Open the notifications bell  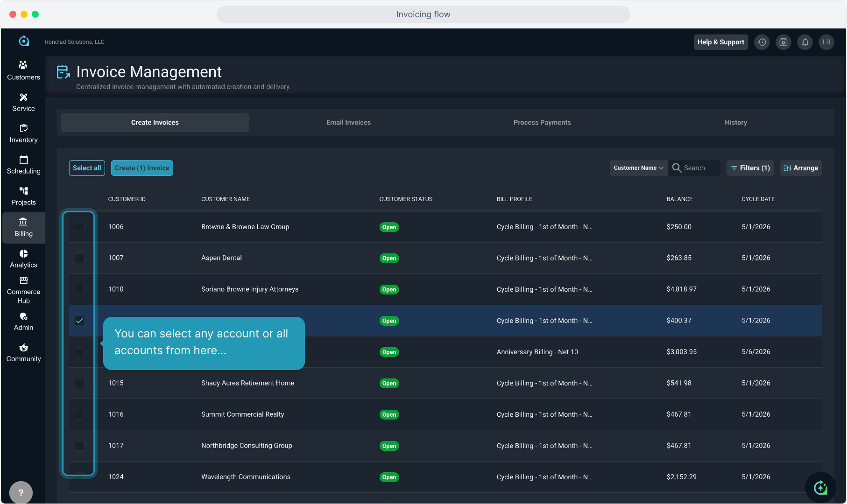[805, 42]
